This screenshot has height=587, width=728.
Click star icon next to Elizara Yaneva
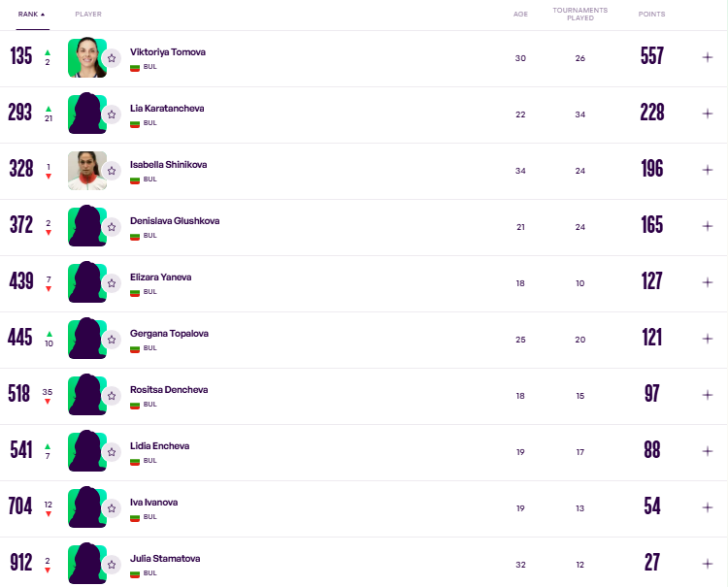[x=112, y=283]
